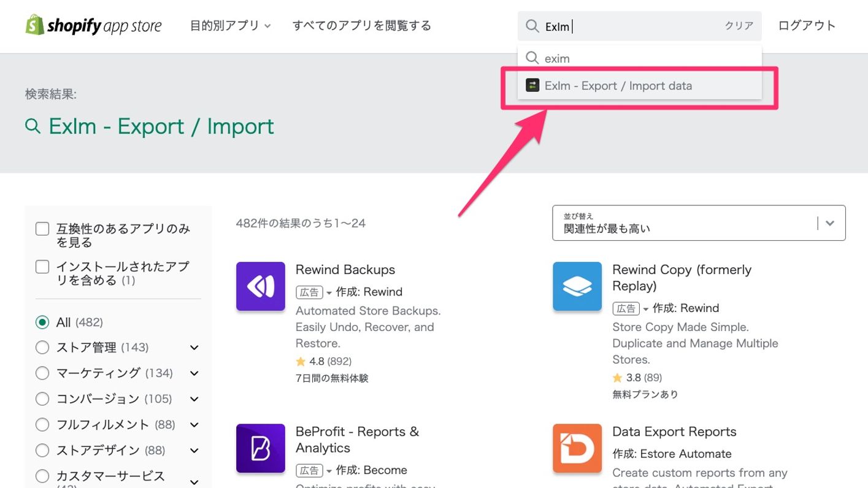
Task: Open the Data Export Reports app icon
Action: click(x=577, y=448)
